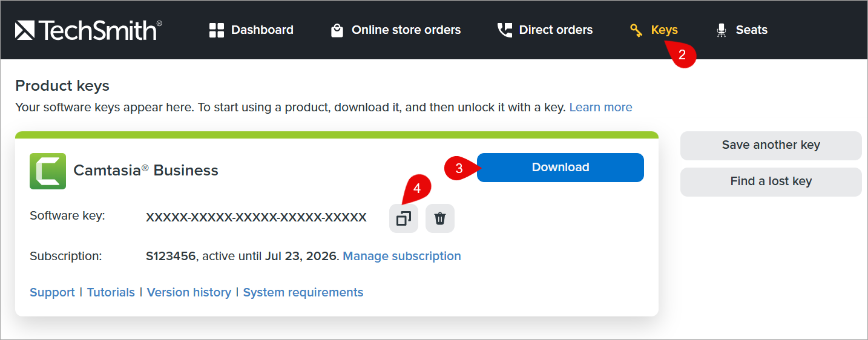Click the phone Direct orders icon
868x340 pixels.
coord(504,30)
